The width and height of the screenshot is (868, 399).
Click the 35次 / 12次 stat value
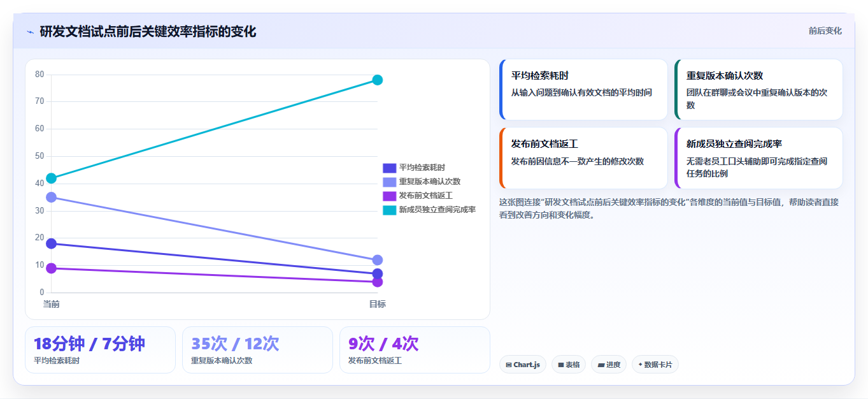click(235, 344)
